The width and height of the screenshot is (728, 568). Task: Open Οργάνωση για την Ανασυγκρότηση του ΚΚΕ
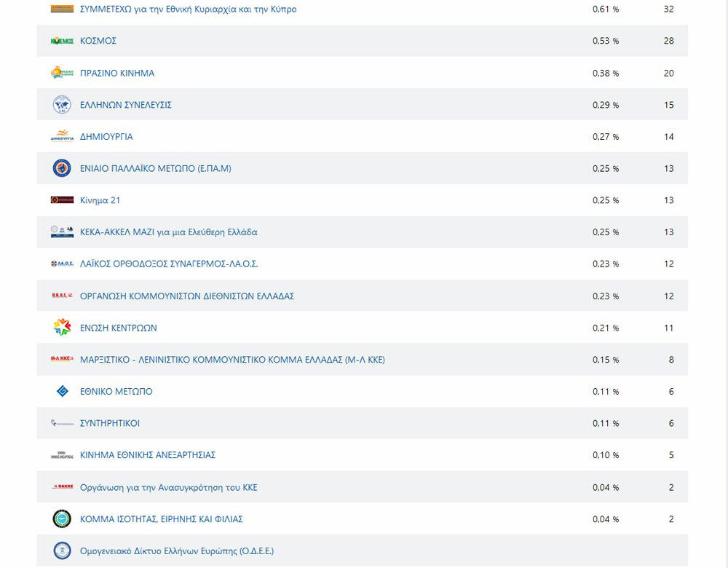[x=168, y=487]
